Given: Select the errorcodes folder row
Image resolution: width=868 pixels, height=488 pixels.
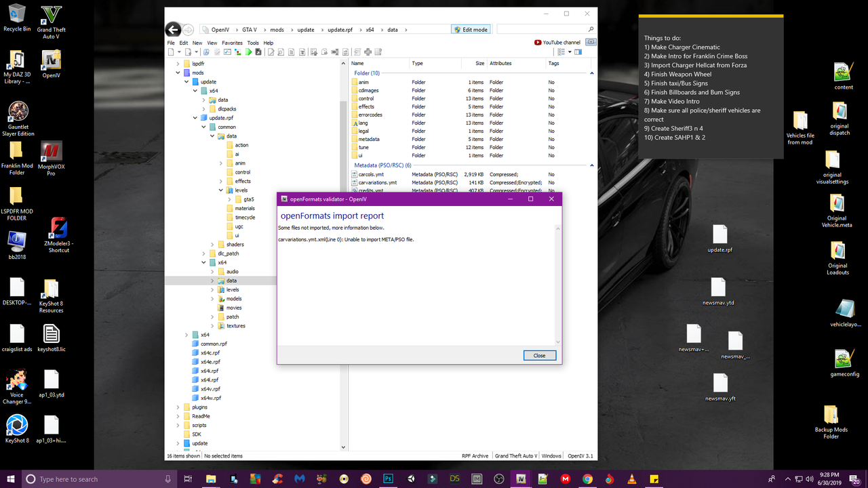Looking at the screenshot, I should [x=471, y=115].
